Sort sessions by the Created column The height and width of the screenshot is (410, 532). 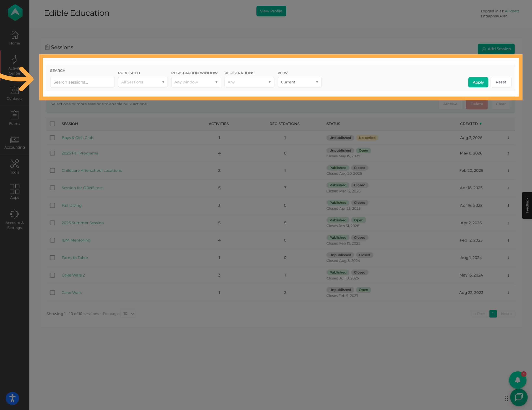471,124
